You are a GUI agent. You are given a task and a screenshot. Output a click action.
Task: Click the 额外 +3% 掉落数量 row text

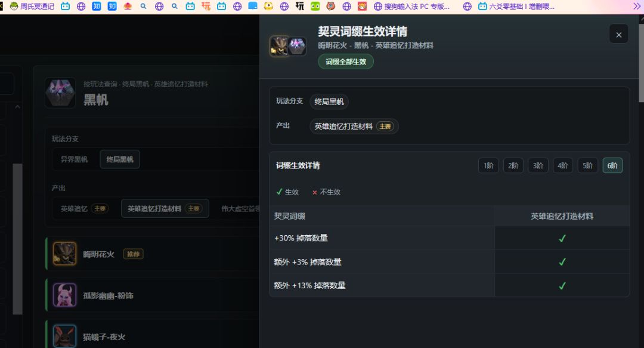coord(308,262)
